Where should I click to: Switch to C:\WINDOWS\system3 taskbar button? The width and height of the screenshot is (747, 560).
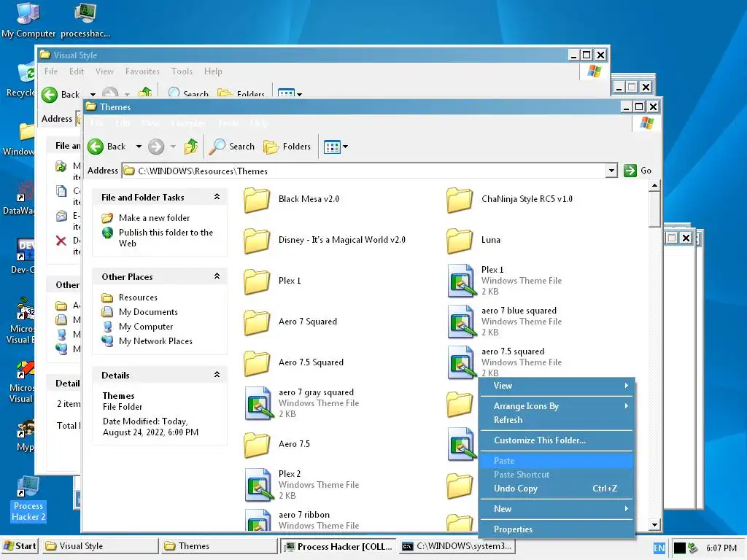click(x=457, y=546)
